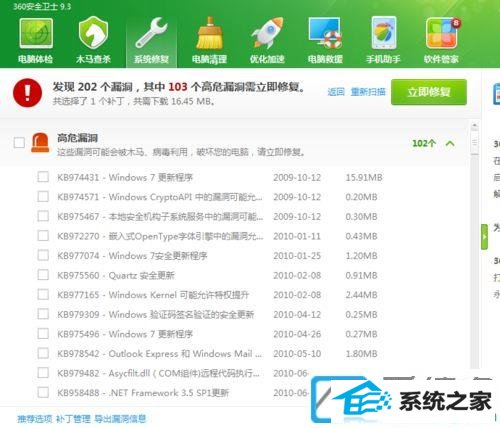Open the 电脑救援 lifebuoy icon
The width and height of the screenshot is (500, 428).
pyautogui.click(x=325, y=33)
